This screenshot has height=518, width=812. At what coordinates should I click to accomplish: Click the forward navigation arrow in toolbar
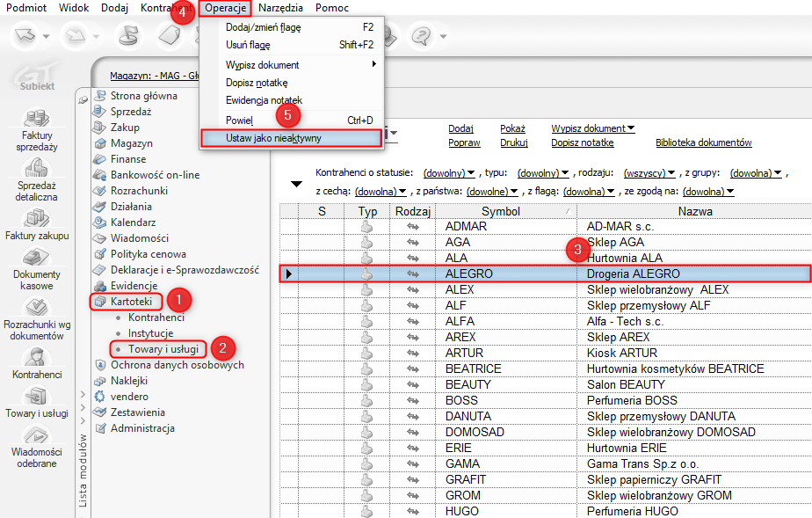tap(76, 36)
